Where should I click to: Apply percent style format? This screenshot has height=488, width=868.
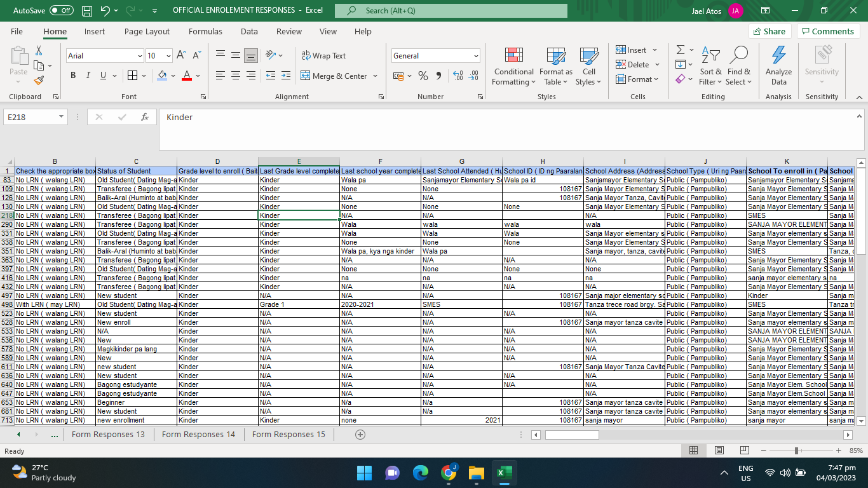click(x=423, y=76)
